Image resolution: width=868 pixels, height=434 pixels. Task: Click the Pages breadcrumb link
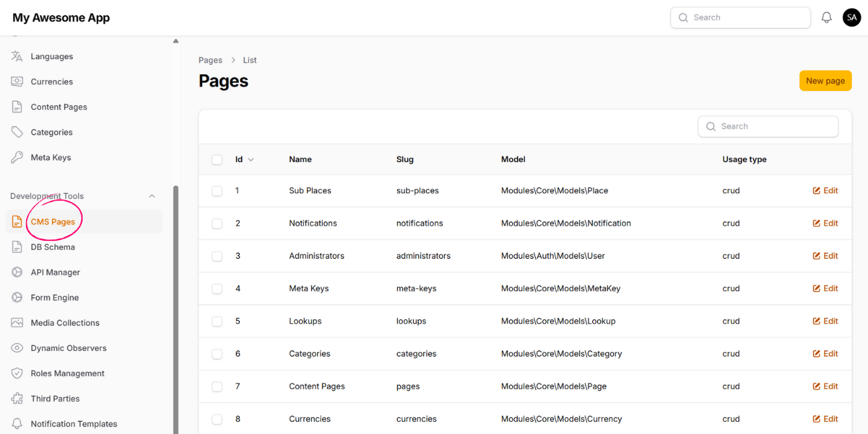pos(210,60)
